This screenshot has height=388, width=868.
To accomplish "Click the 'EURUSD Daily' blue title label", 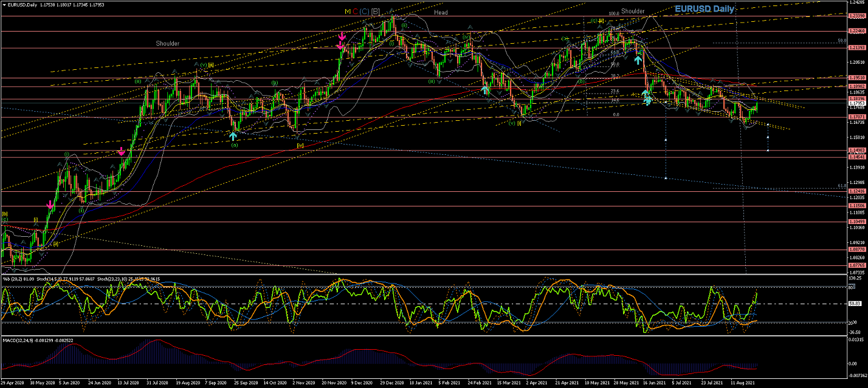I will pos(704,9).
